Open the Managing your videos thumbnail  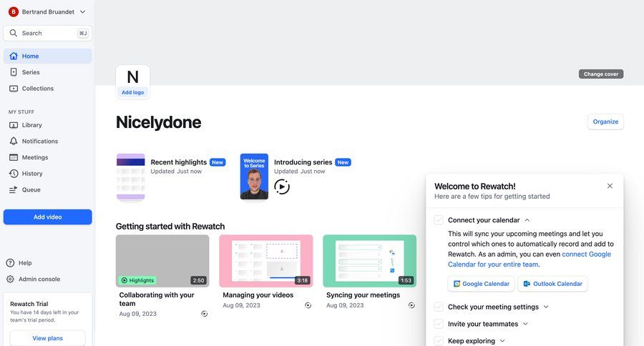tap(266, 261)
